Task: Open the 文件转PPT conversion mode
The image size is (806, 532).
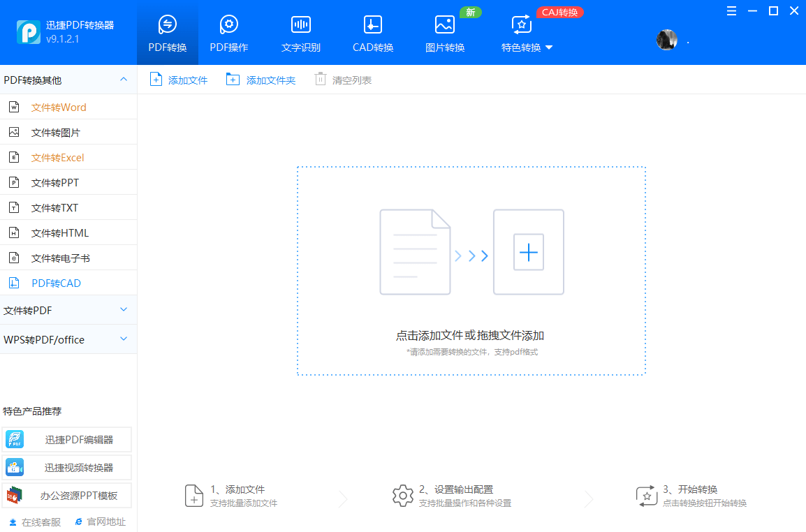Action: [x=56, y=182]
